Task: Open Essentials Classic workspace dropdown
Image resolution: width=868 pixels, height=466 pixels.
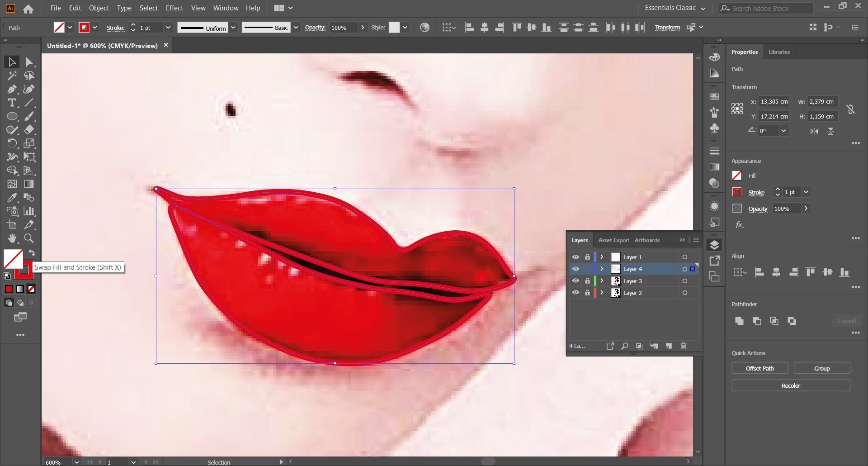Action: 675,8
